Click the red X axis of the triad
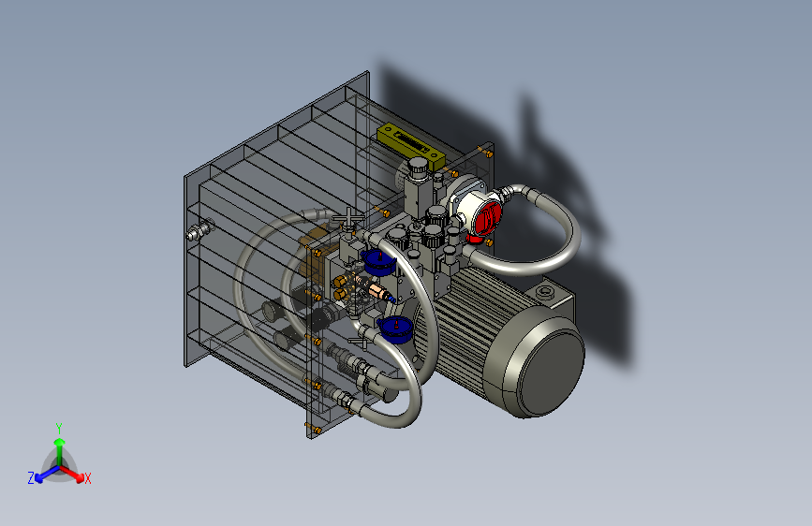This screenshot has width=812, height=526. click(x=74, y=474)
